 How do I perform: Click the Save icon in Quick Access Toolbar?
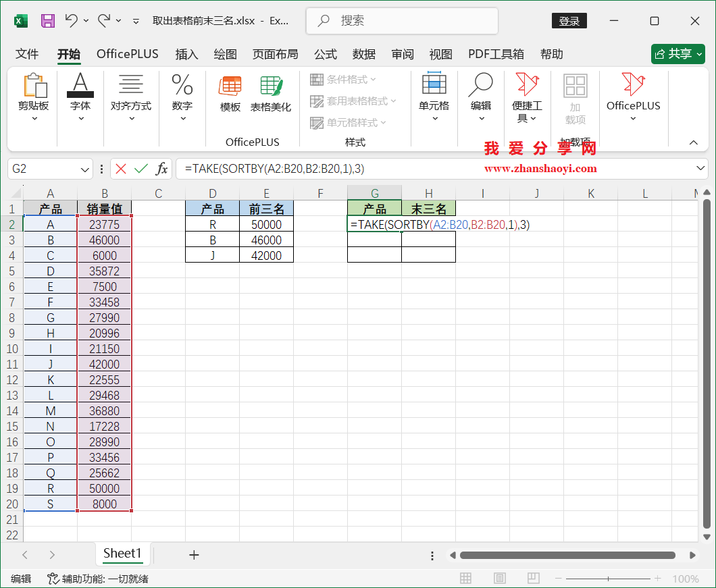[x=47, y=21]
